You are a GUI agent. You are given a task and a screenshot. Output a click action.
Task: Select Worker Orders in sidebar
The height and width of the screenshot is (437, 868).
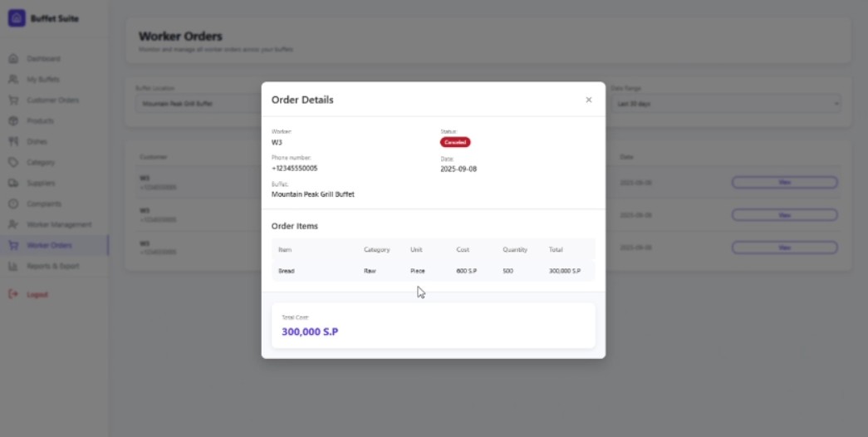click(49, 245)
